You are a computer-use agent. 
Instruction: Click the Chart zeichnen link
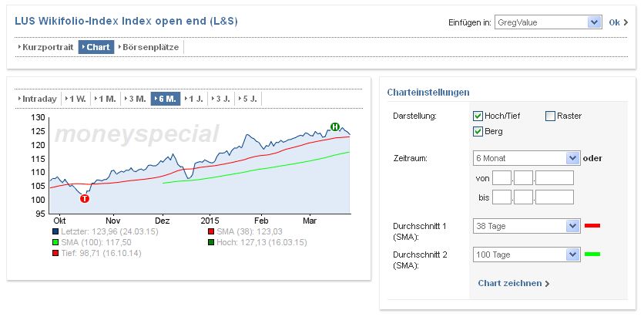(x=514, y=283)
